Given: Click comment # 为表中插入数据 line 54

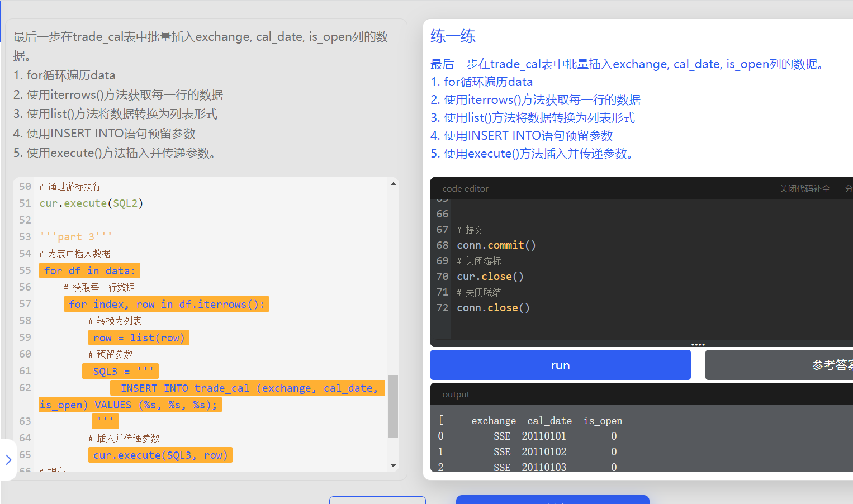Looking at the screenshot, I should click(75, 254).
